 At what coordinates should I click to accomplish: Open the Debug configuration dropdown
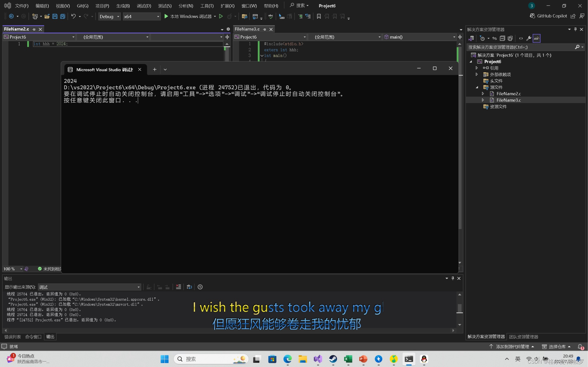coord(109,16)
